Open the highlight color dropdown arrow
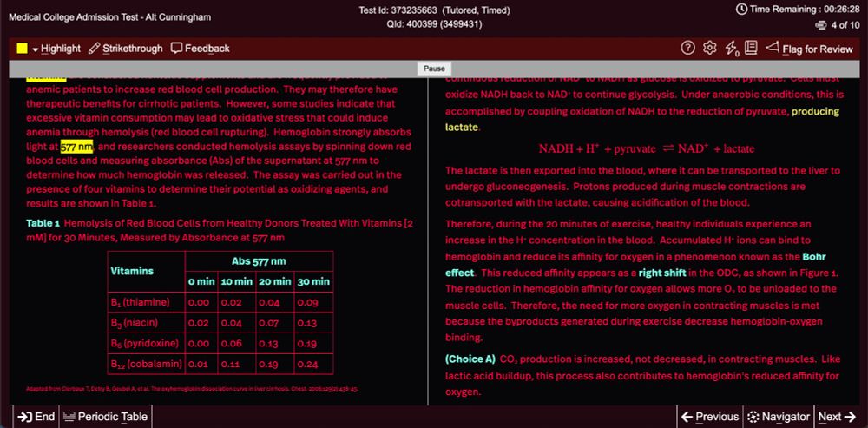This screenshot has width=868, height=428. 36,49
